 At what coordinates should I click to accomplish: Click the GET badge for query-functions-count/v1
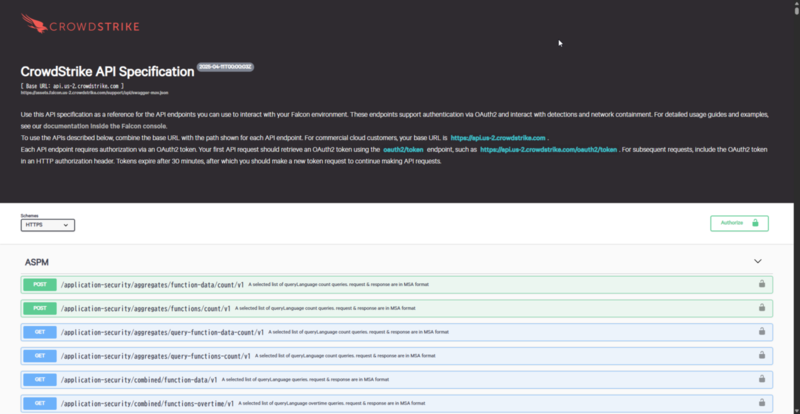(x=40, y=356)
